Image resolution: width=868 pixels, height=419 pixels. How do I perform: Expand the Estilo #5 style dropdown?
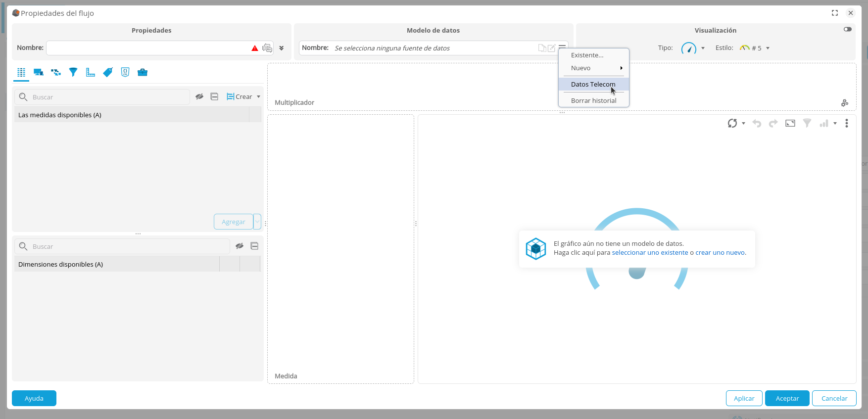coord(768,48)
